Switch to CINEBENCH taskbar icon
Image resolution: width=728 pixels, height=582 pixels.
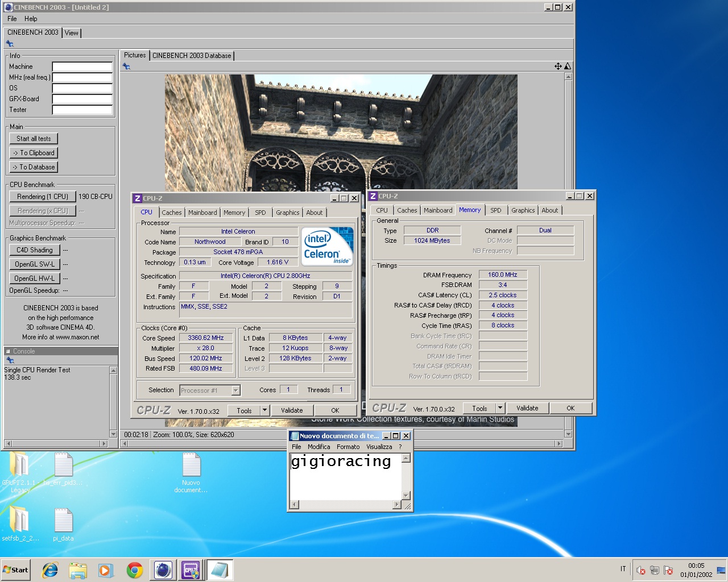pyautogui.click(x=163, y=570)
